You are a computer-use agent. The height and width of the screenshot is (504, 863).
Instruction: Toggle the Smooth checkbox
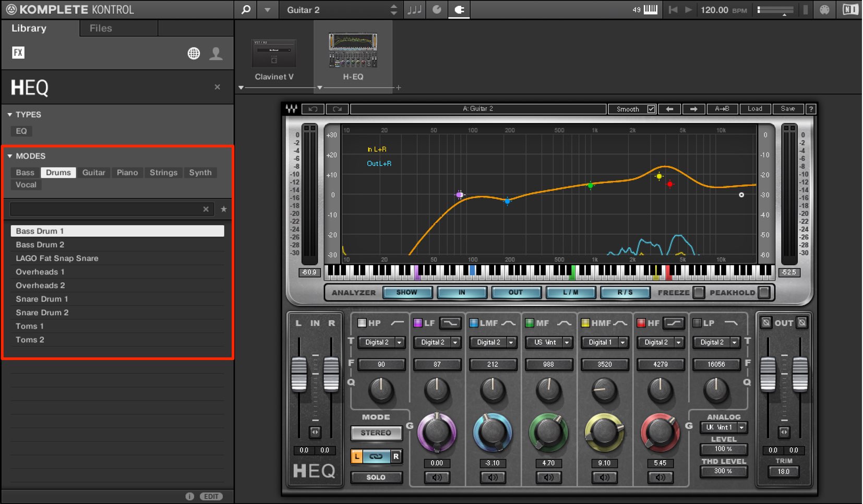click(x=651, y=109)
